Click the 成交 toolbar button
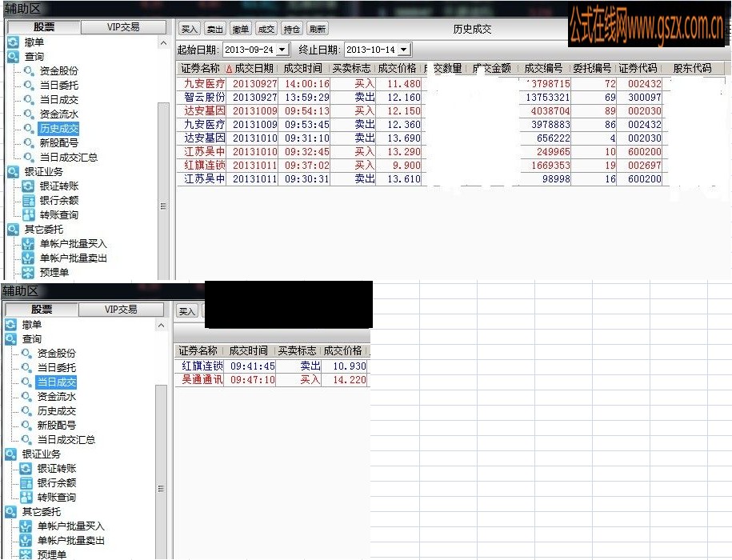 (x=266, y=29)
